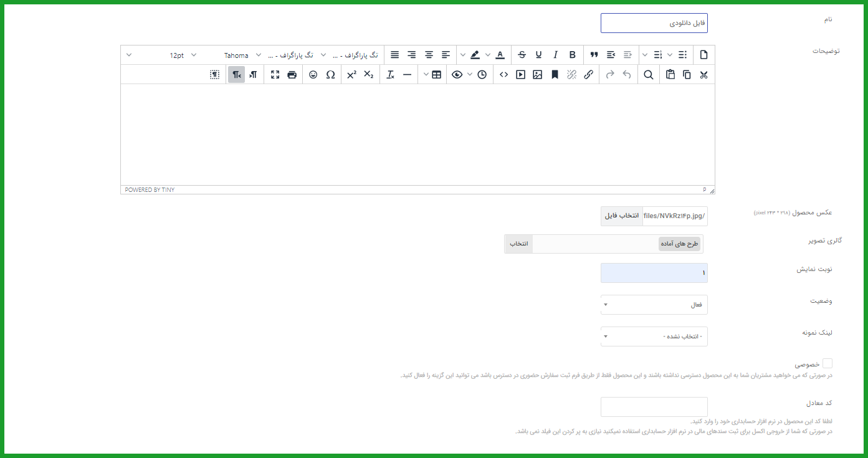
Task: Expand the وضعیت dropdown showing فعال
Action: coord(654,305)
